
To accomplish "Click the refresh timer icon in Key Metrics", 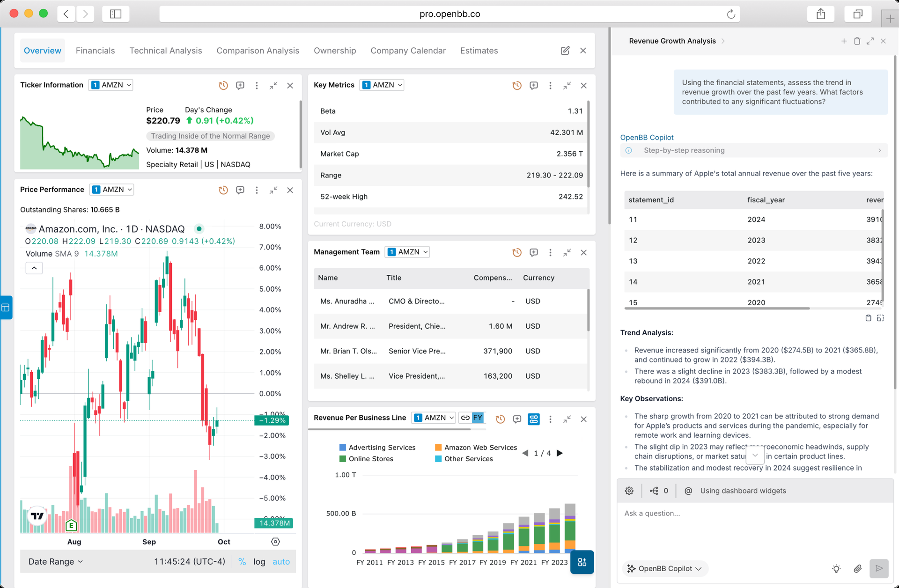I will [517, 86].
